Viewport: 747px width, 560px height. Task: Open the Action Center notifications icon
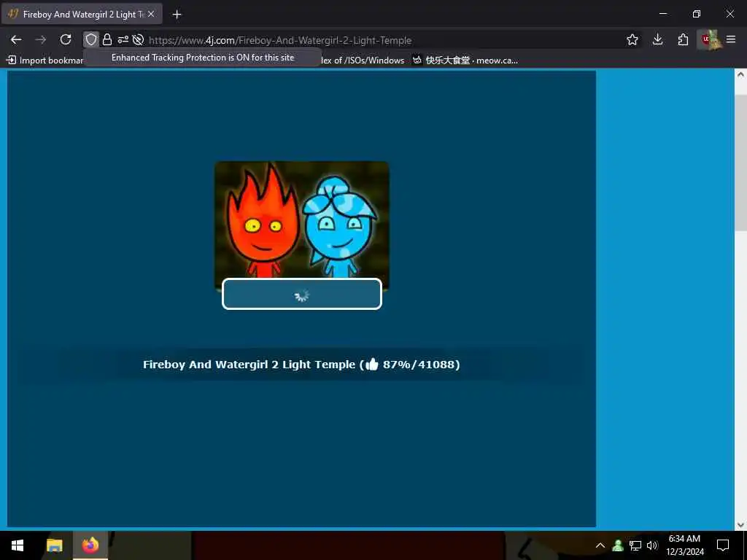723,545
